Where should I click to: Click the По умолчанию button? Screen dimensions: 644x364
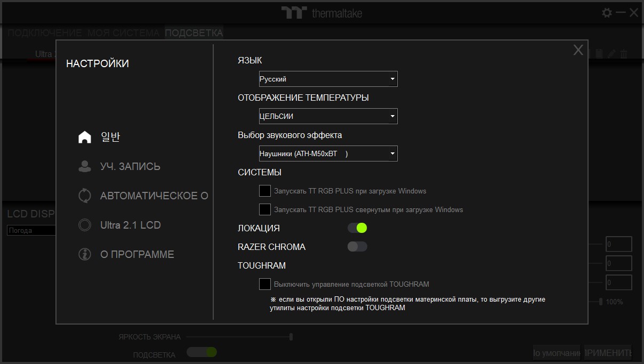[557, 353]
